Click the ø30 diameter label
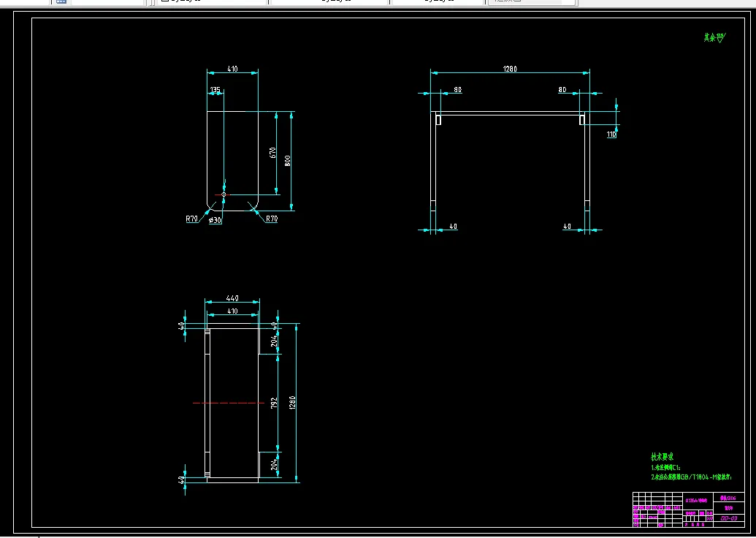Image resolution: width=756 pixels, height=538 pixels. pyautogui.click(x=215, y=220)
